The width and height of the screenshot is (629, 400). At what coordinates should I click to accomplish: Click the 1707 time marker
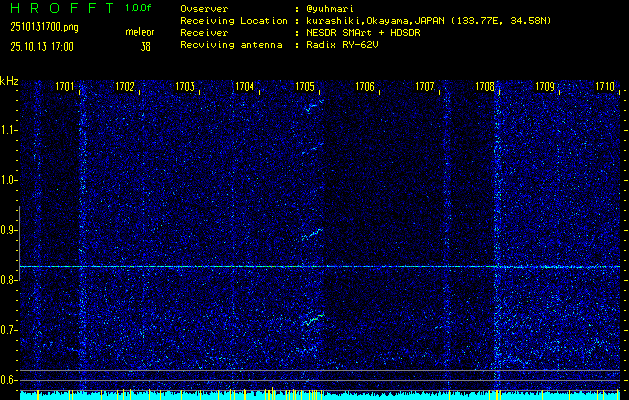[425, 87]
